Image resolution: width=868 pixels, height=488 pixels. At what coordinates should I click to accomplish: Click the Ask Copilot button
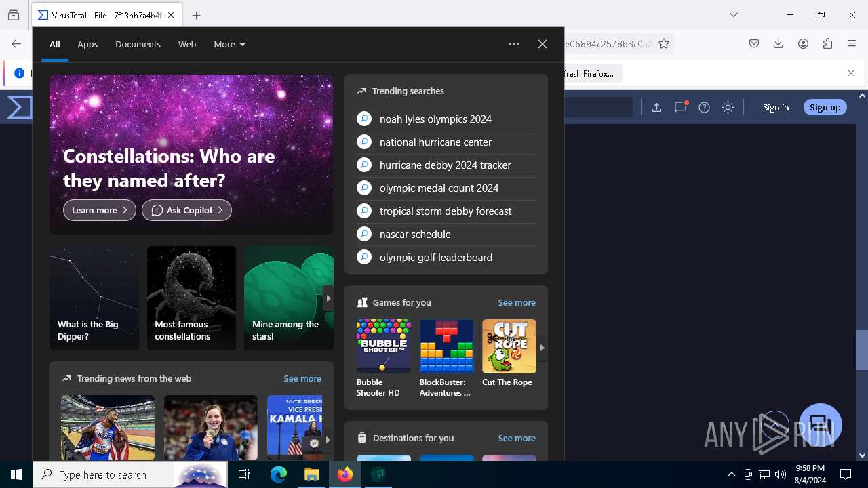(x=186, y=210)
